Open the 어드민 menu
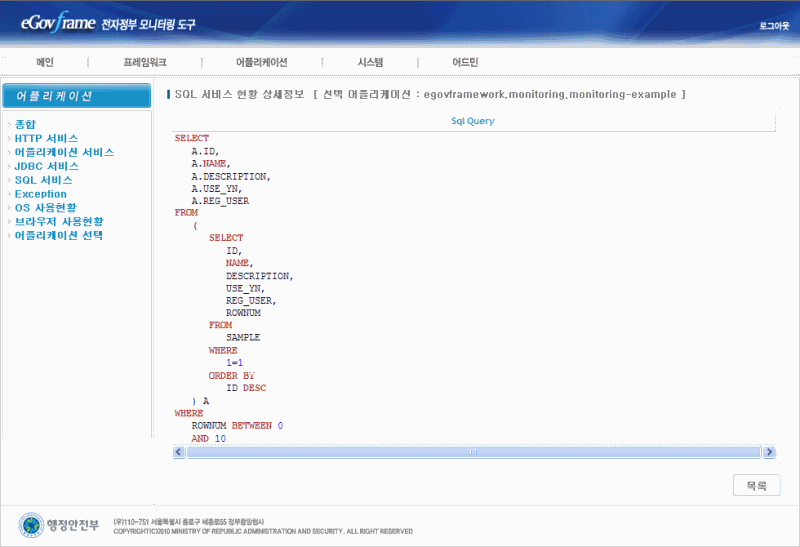 pos(465,62)
